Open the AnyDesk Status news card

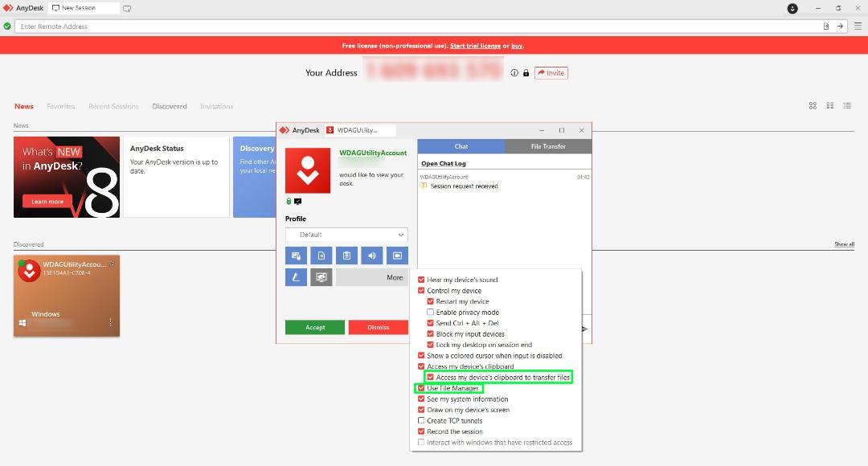pos(176,177)
